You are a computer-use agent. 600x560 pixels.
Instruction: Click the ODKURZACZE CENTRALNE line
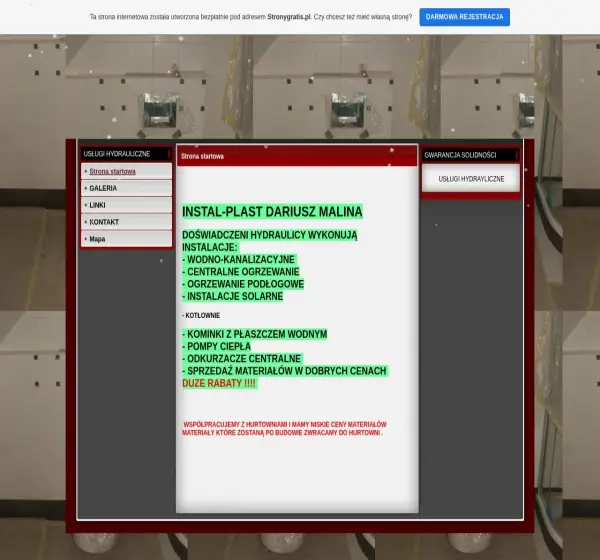point(242,359)
